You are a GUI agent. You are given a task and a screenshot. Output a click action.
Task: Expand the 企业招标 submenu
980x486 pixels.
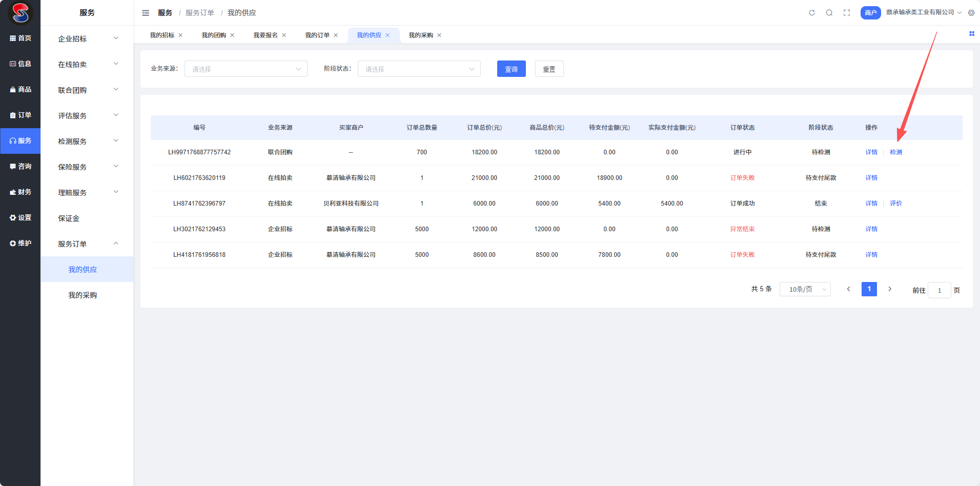[87, 39]
